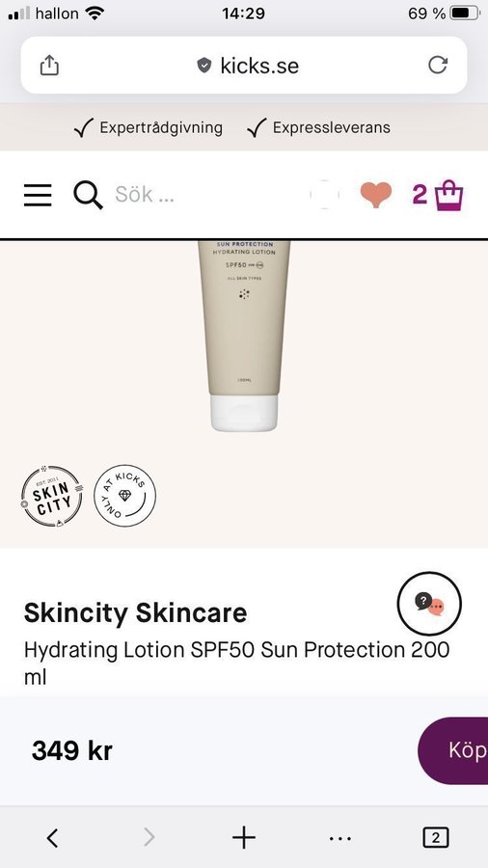Viewport: 488px width, 868px height.
Task: Show the open tabs switcher
Action: (x=435, y=837)
